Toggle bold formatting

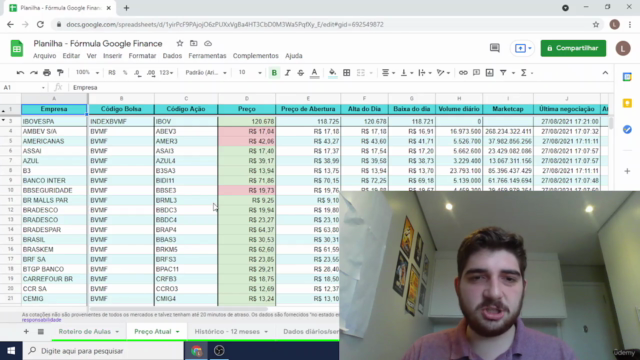point(274,73)
